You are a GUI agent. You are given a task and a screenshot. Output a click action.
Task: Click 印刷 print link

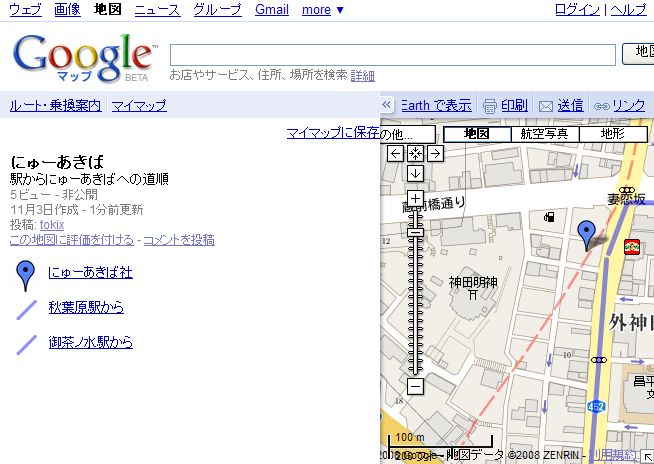pyautogui.click(x=514, y=105)
